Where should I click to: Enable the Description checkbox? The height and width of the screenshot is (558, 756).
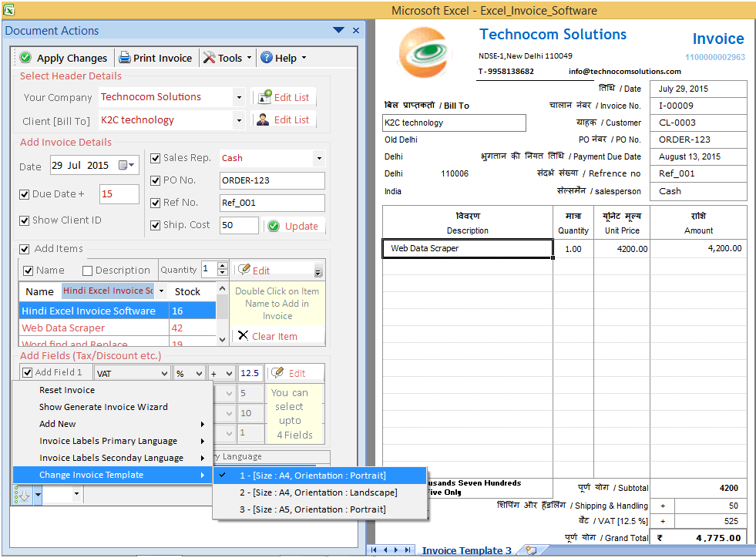pyautogui.click(x=89, y=270)
